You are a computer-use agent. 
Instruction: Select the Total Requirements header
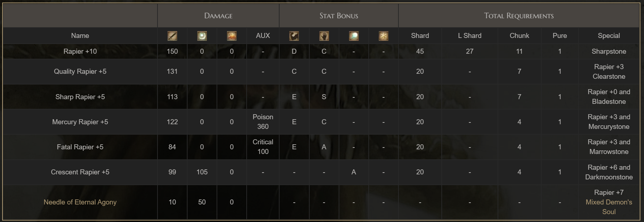click(x=519, y=15)
